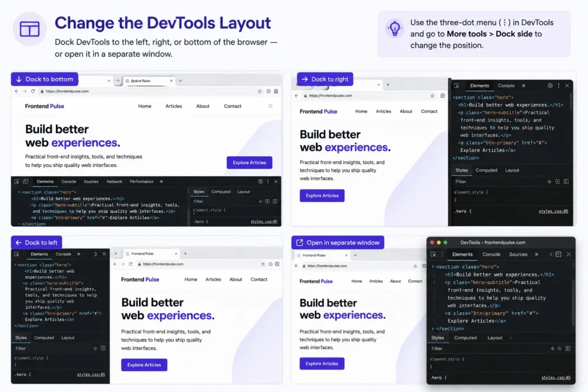The height and width of the screenshot is (392, 588).
Task: Expand section hero node in bottom-docked DevTools
Action: pos(19,192)
